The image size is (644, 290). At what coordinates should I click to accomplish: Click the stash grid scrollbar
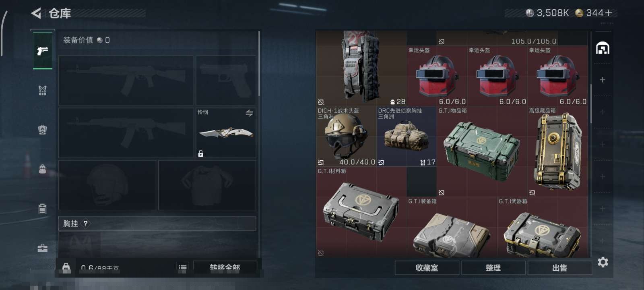(x=591, y=104)
